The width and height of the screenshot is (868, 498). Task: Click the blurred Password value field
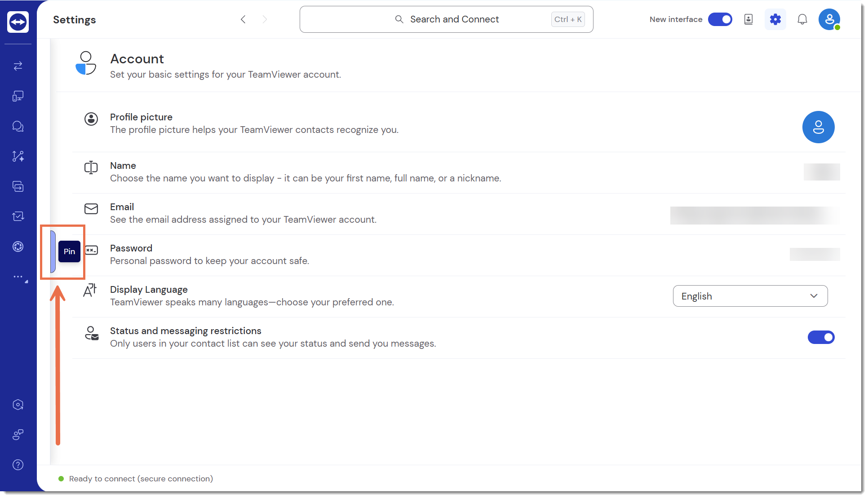815,254
